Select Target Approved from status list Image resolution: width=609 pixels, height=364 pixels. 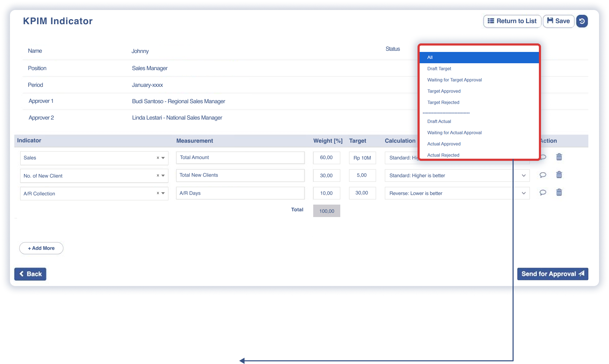tap(444, 91)
